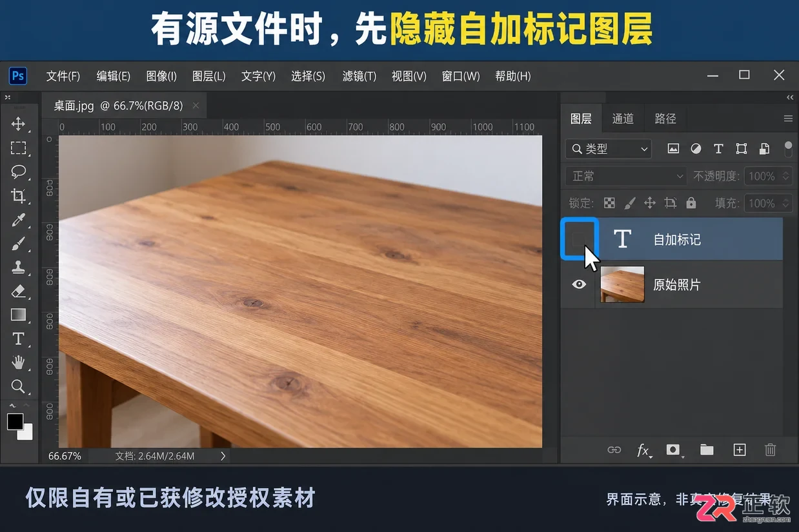This screenshot has height=532, width=799.
Task: Select the Zoom tool
Action: pos(18,386)
